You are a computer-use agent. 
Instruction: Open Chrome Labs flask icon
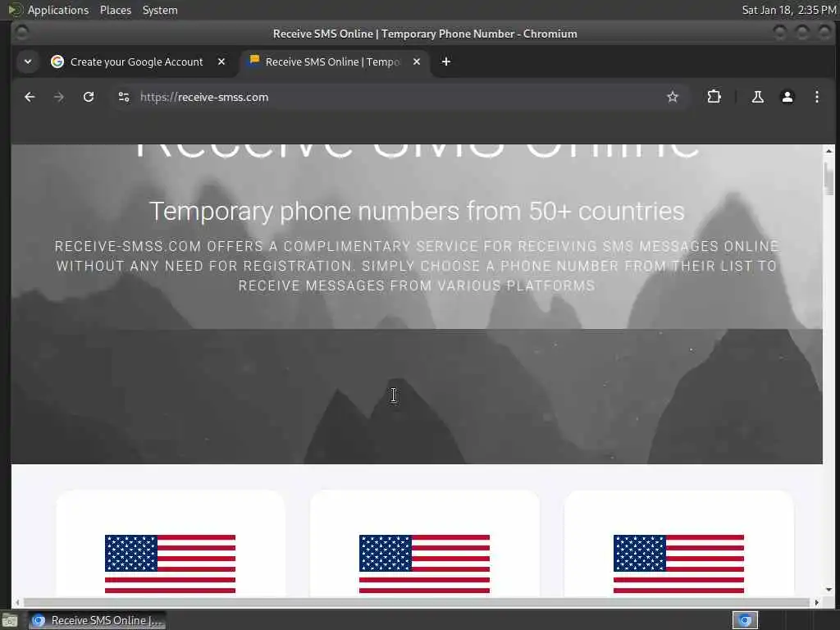coord(757,97)
